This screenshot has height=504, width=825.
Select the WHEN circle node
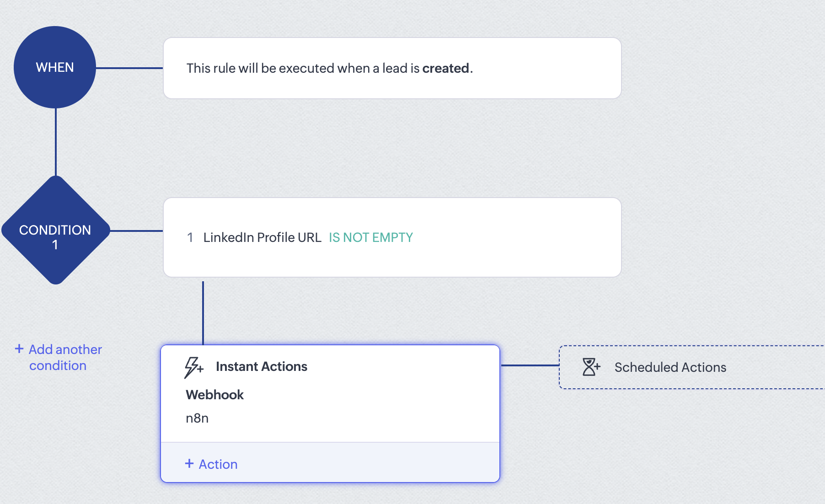tap(55, 67)
